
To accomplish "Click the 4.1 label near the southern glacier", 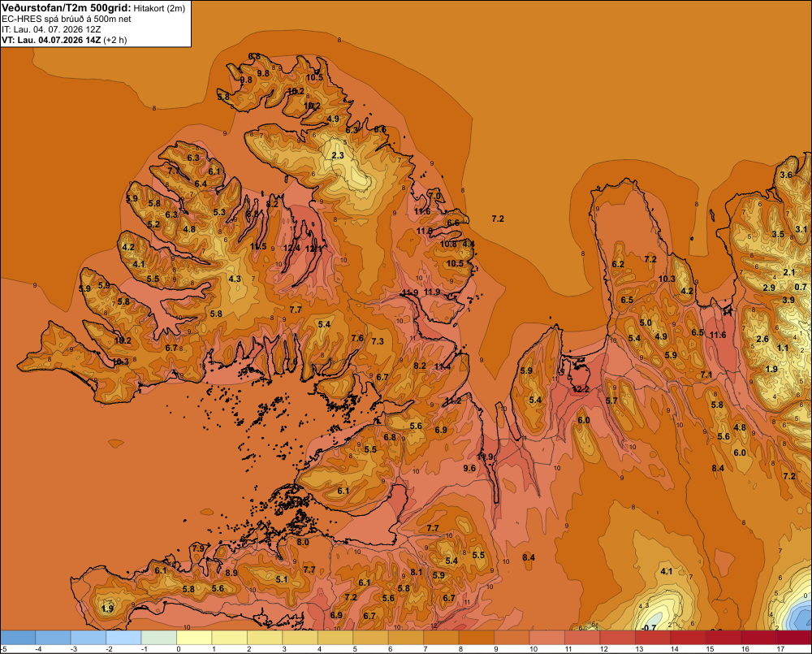I will [667, 571].
